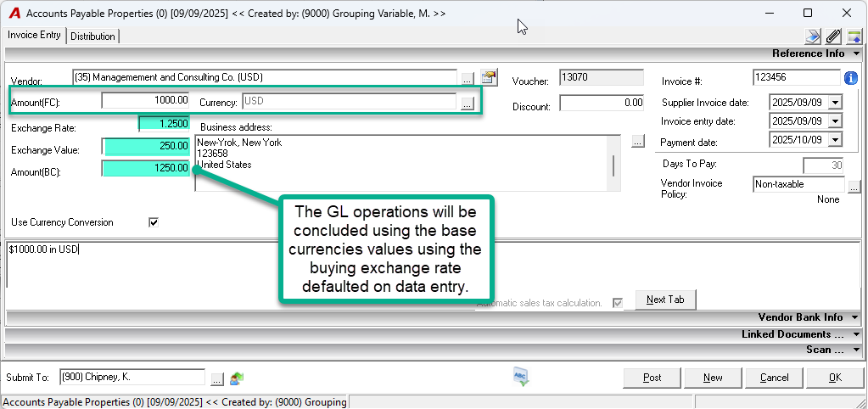This screenshot has width=868, height=409.
Task: Click the Submit To field with Chipney, K.
Action: [132, 377]
